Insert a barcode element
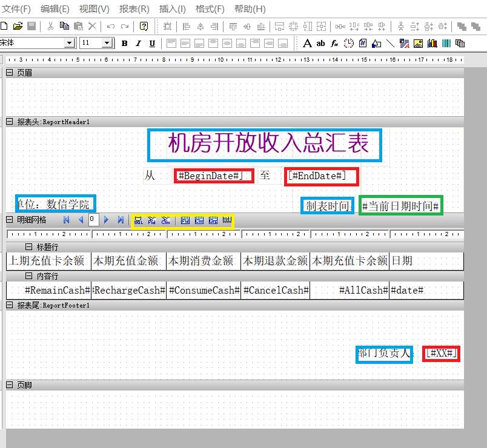 coord(446,43)
